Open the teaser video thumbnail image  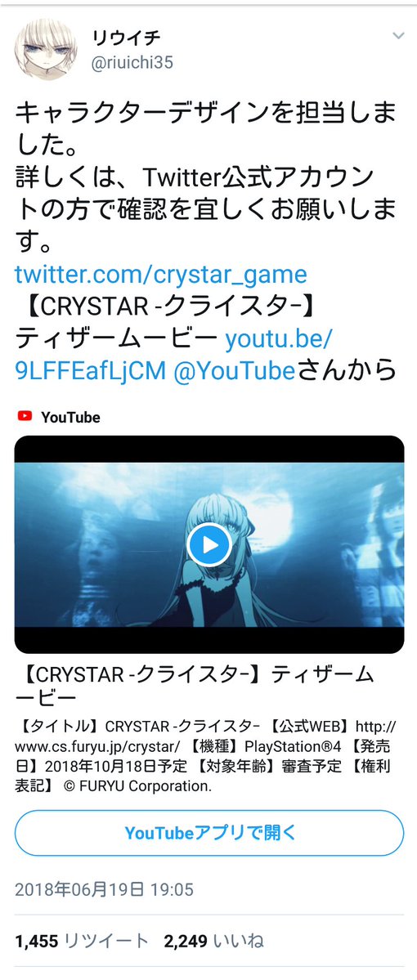pyautogui.click(x=208, y=544)
